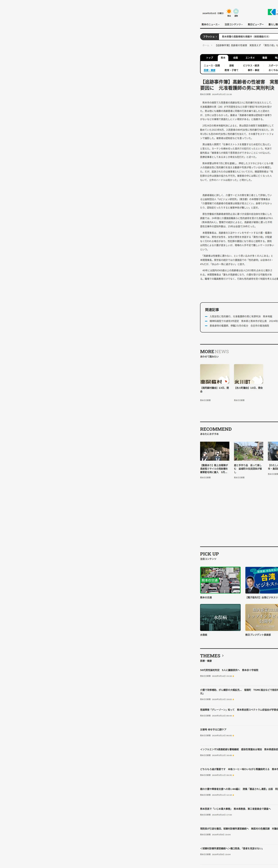278x868 pixels.
Task: Click the Kumamoto weather sun icon
Action: tap(229, 11)
